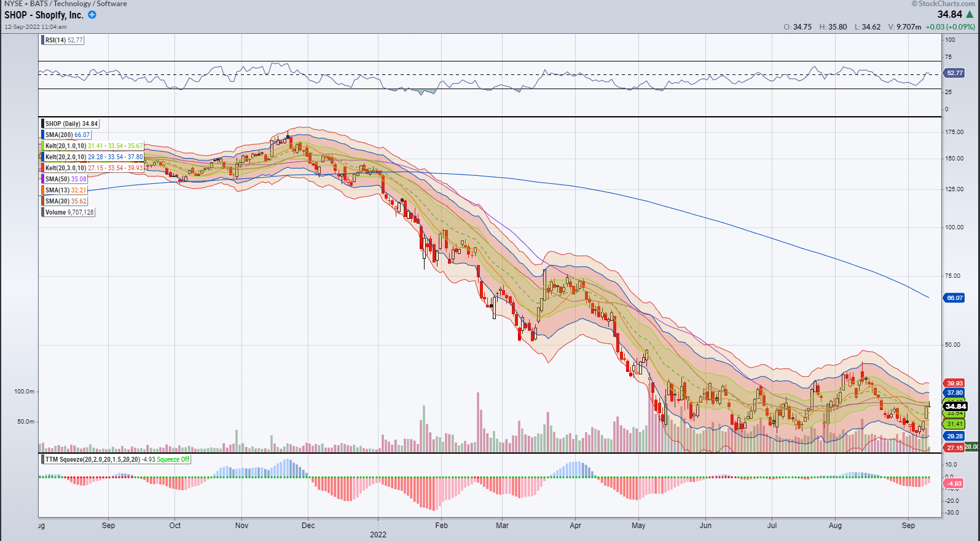Select the Kelt(20,1.0,10) legend entry
The image size is (980, 541).
tap(93, 146)
